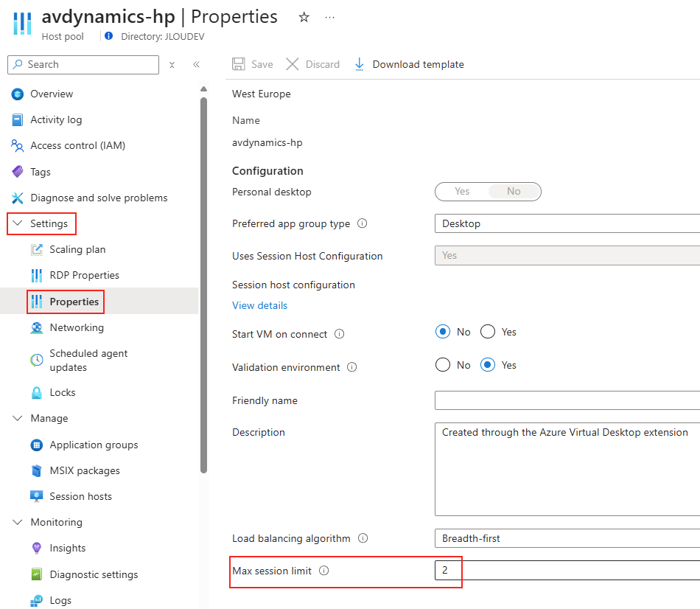Image resolution: width=700 pixels, height=609 pixels.
Task: Open Preferred app group type dropdown
Action: (567, 223)
